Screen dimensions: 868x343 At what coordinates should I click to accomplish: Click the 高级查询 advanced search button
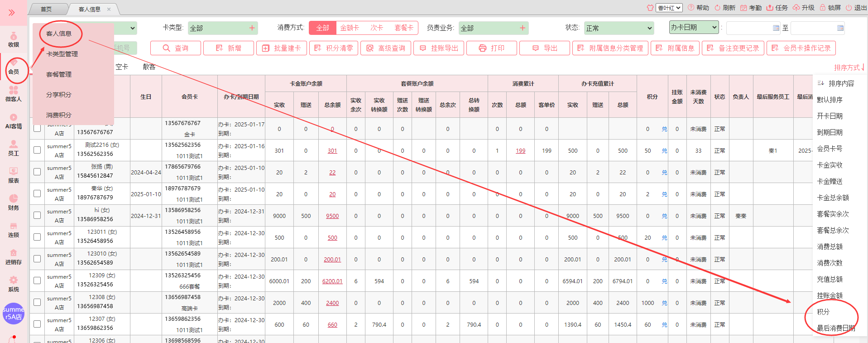(x=386, y=48)
